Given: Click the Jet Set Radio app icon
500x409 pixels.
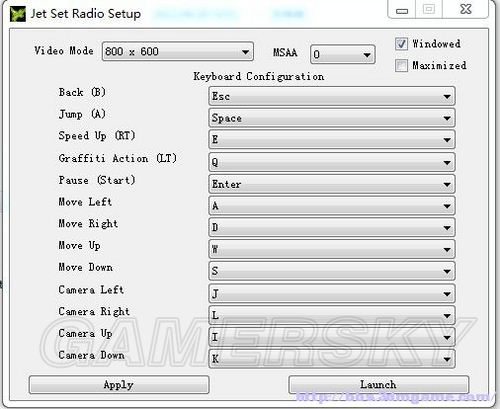Looking at the screenshot, I should [17, 14].
